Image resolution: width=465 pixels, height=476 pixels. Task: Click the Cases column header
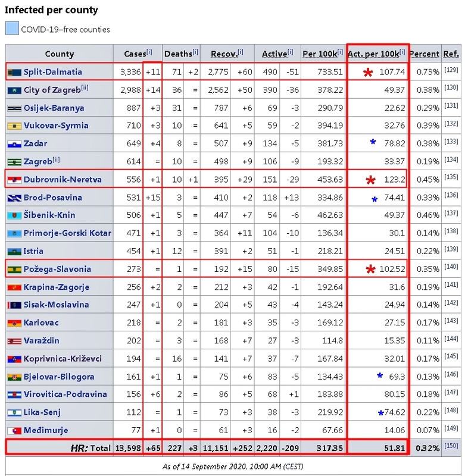click(x=138, y=54)
